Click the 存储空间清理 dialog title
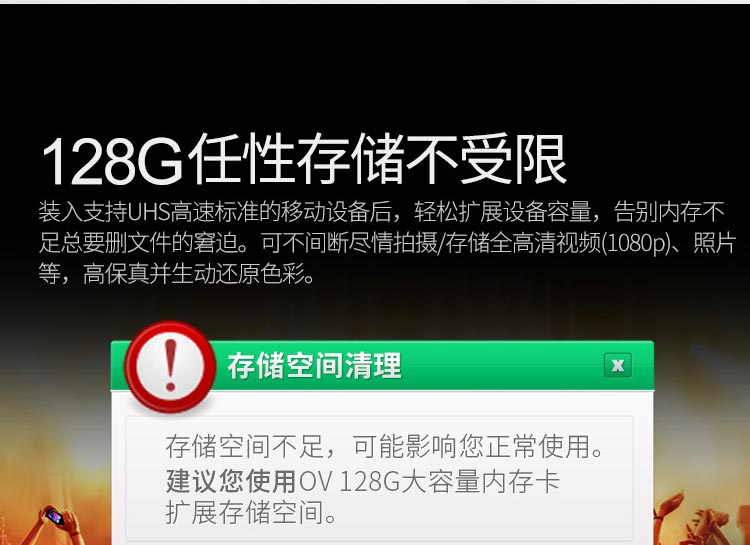The height and width of the screenshot is (545, 750). 314,366
